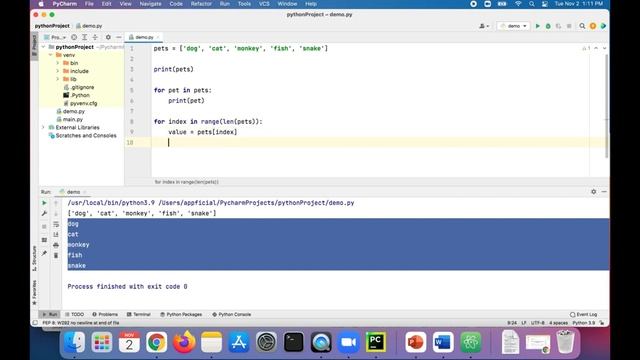Click the Stop square in Run panel
The width and height of the screenshot is (640, 360).
[x=44, y=227]
